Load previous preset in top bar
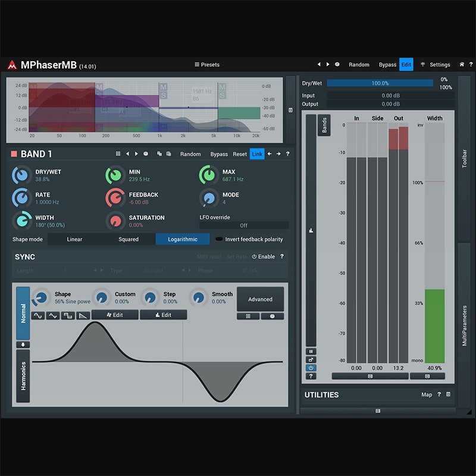476x476 pixels. [x=319, y=64]
